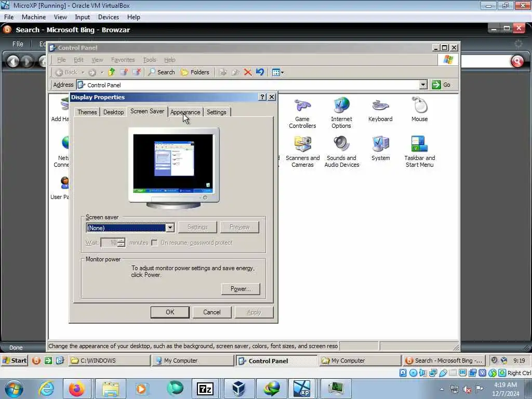Switch to C:\WINDOWS taskbar button
The width and height of the screenshot is (532, 399).
110,361
